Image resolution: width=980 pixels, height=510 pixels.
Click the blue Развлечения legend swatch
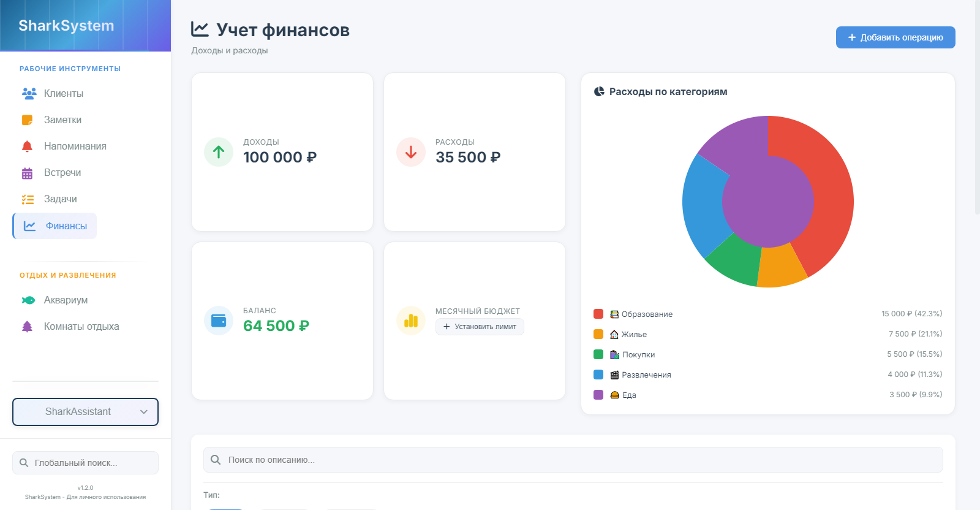pyautogui.click(x=598, y=375)
